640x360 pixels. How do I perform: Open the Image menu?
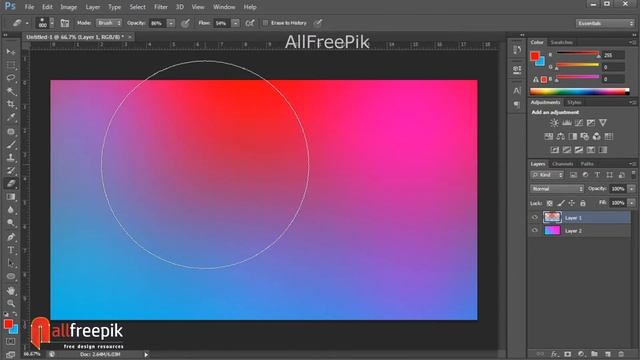pos(69,7)
